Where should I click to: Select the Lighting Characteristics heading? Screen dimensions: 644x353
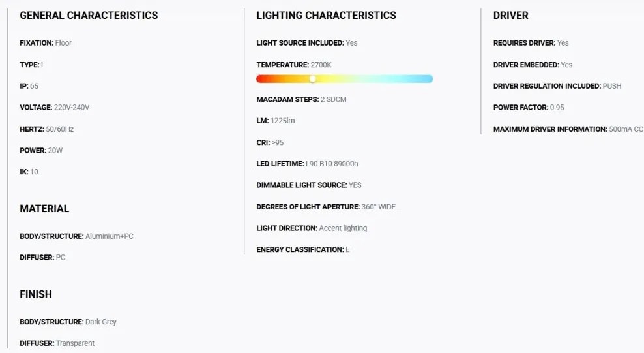coord(326,15)
